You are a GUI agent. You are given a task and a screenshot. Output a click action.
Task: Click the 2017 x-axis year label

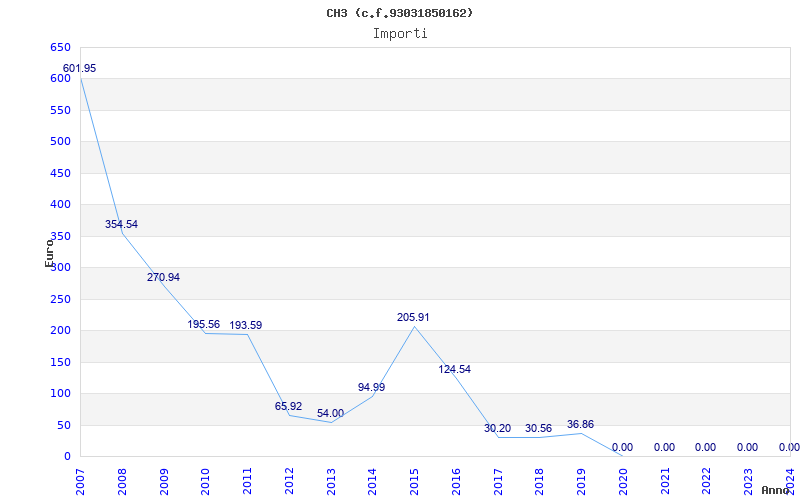(498, 482)
